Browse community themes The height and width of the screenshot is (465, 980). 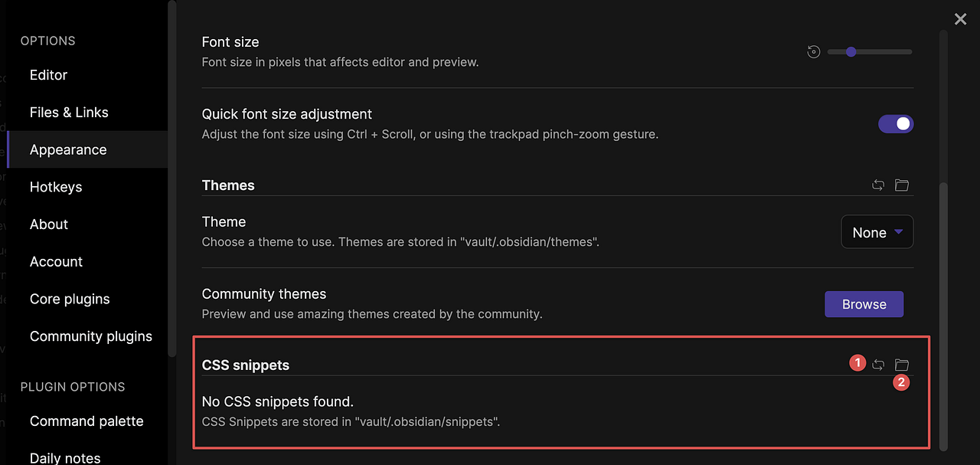click(864, 303)
